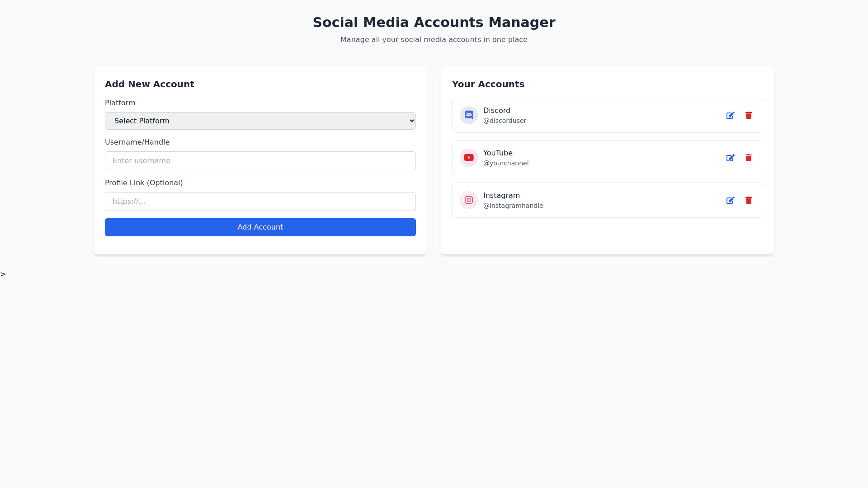Click the Platform field label
Screen dimensions: 868x488
(x=120, y=103)
